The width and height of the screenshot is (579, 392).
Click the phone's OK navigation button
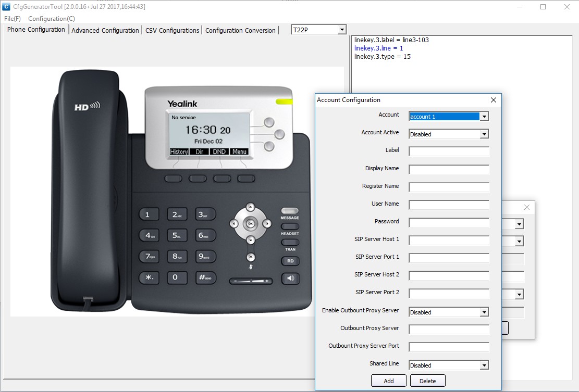point(250,223)
